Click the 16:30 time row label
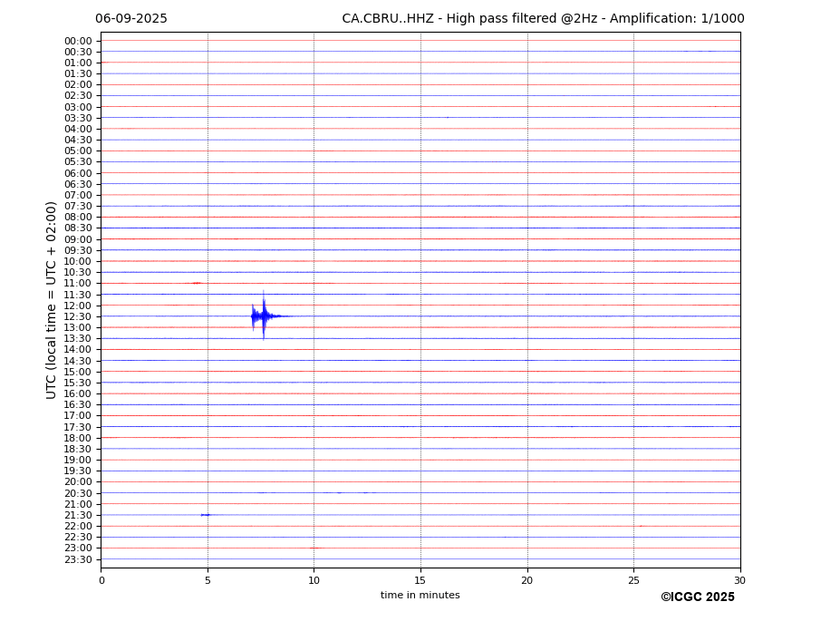840x631 pixels. click(78, 404)
